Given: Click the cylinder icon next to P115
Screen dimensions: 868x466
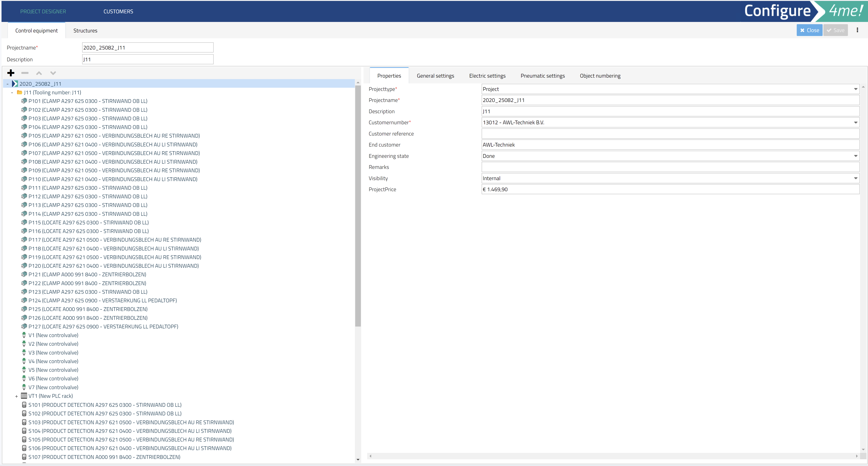Looking at the screenshot, I should (x=24, y=222).
